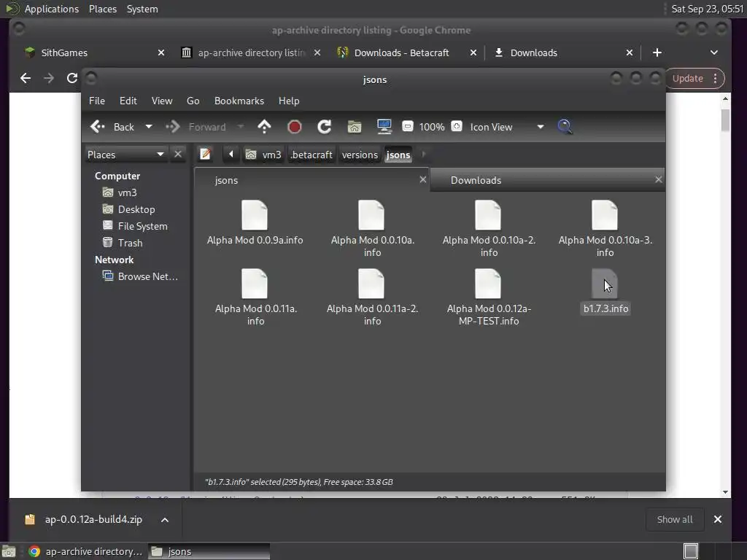Viewport: 747px width, 560px height.
Task: Open the Help menu
Action: click(x=289, y=101)
